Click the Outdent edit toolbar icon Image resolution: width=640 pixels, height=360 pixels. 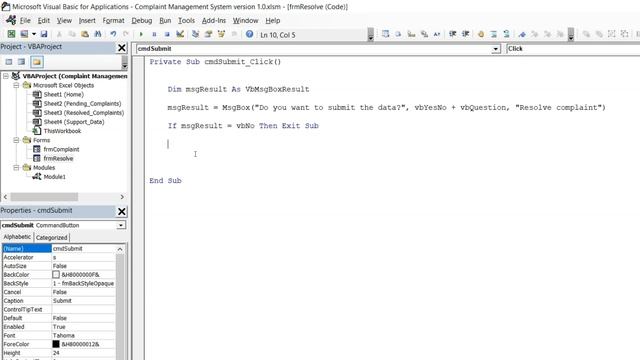click(466, 34)
